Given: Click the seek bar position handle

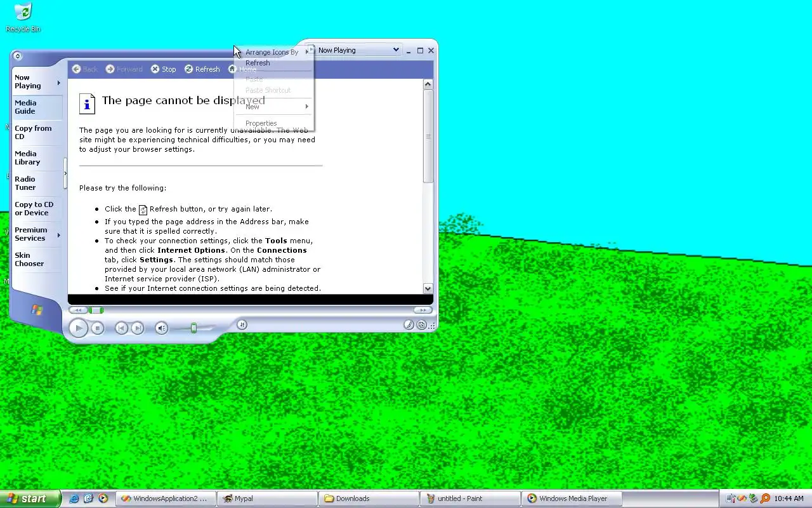Looking at the screenshot, I should click(96, 310).
